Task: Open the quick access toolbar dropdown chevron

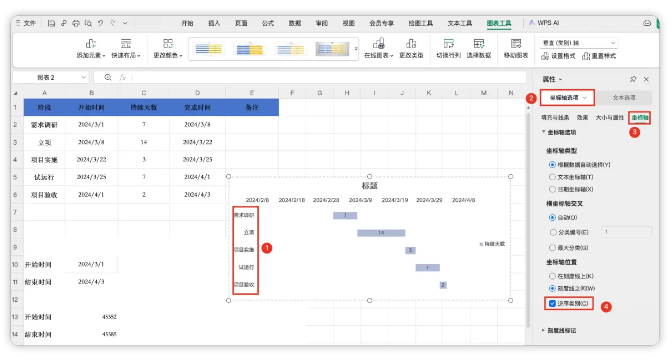Action: [125, 23]
